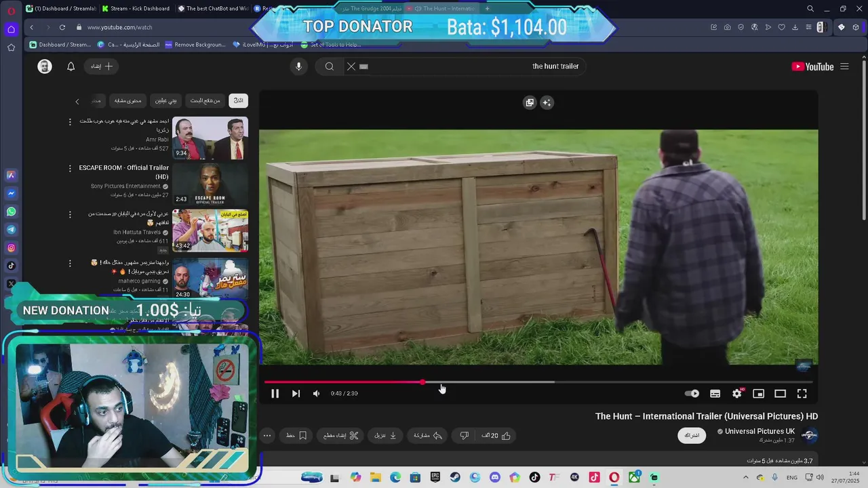Viewport: 868px width, 488px height.
Task: Open YouTube hamburger guide menu
Action: coord(844,66)
